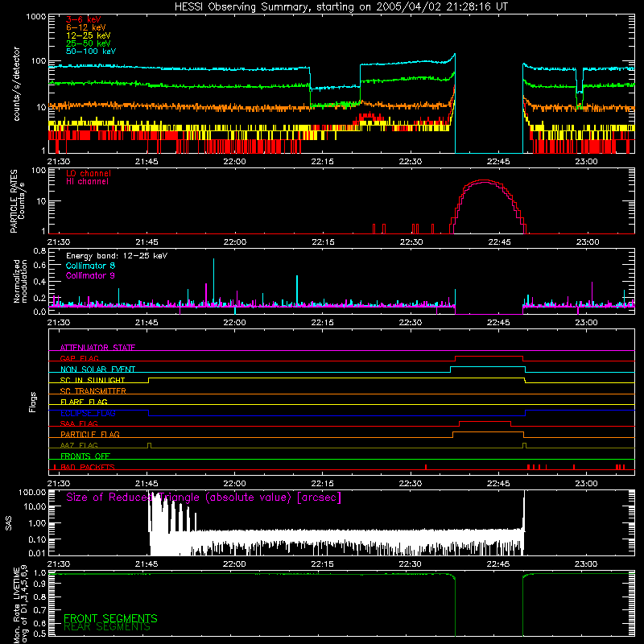Click the 50-100 keV spike peak near 22:37
644x644 pixels.
(455, 55)
